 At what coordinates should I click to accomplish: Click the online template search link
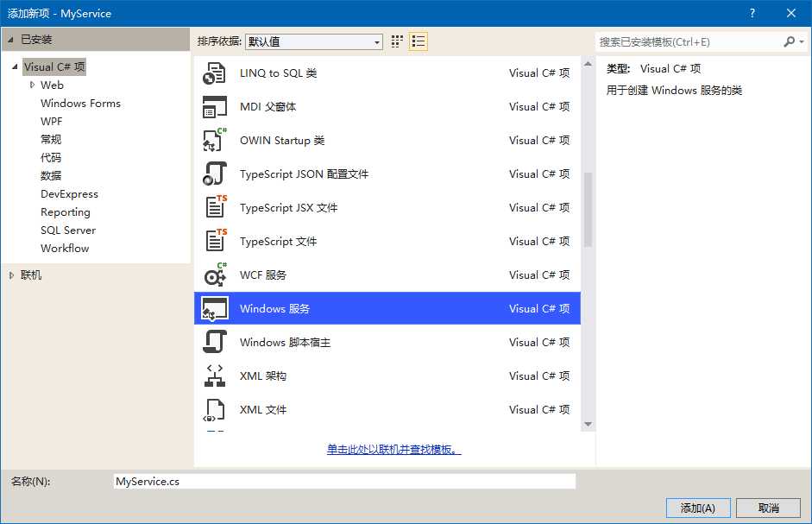click(x=394, y=450)
